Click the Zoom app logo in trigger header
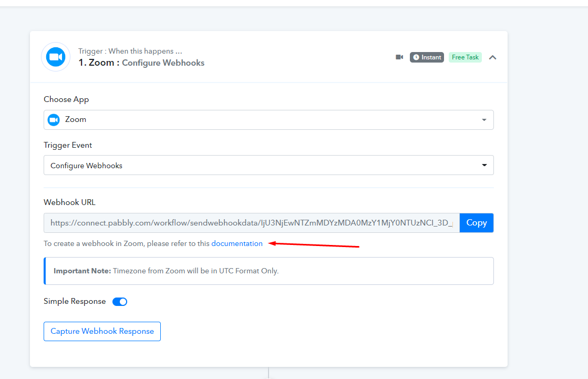This screenshot has width=588, height=379. (x=56, y=57)
